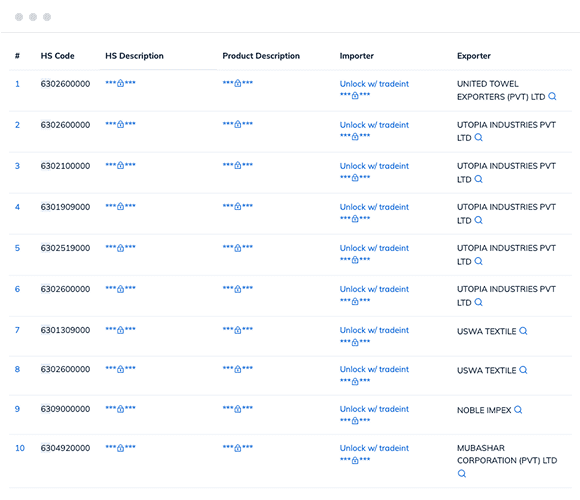580x500 pixels.
Task: Click Unlock w/ tradeint link in row 3
Action: pos(374,166)
